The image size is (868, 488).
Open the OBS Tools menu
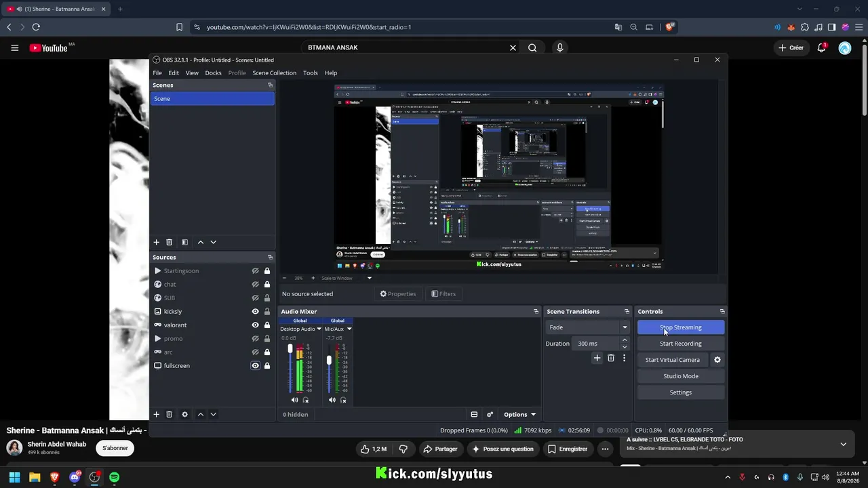pos(311,73)
